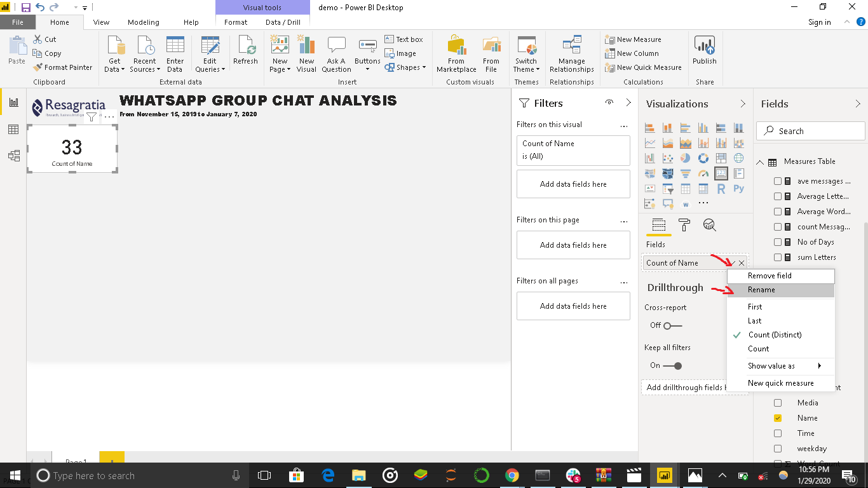
Task: Select the Python visual icon
Action: pyautogui.click(x=739, y=189)
